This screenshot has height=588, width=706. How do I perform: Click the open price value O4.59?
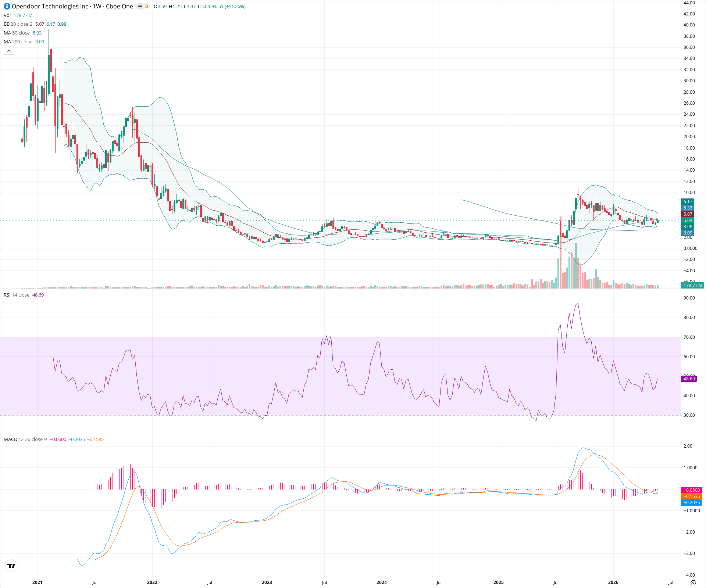point(160,6)
